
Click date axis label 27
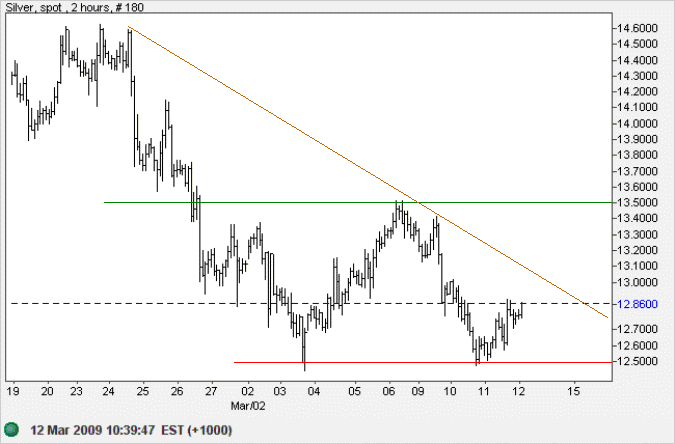(211, 391)
